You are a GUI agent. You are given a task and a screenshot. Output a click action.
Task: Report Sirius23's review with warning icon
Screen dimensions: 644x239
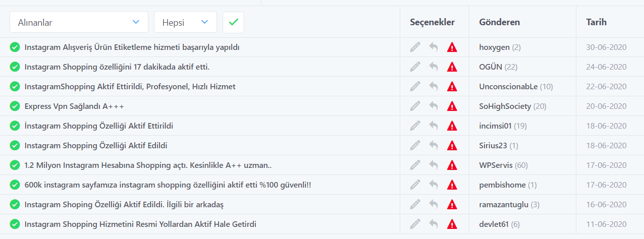click(452, 146)
